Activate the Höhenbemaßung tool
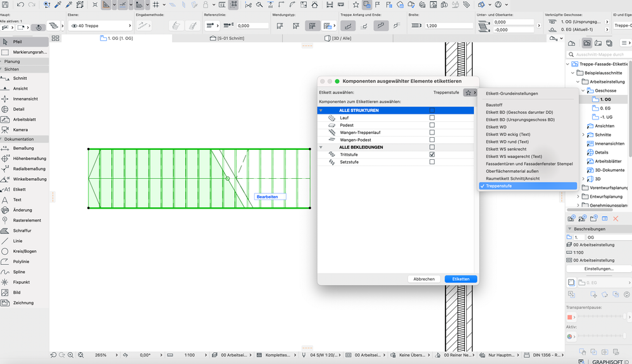This screenshot has width=632, height=364. [29, 159]
